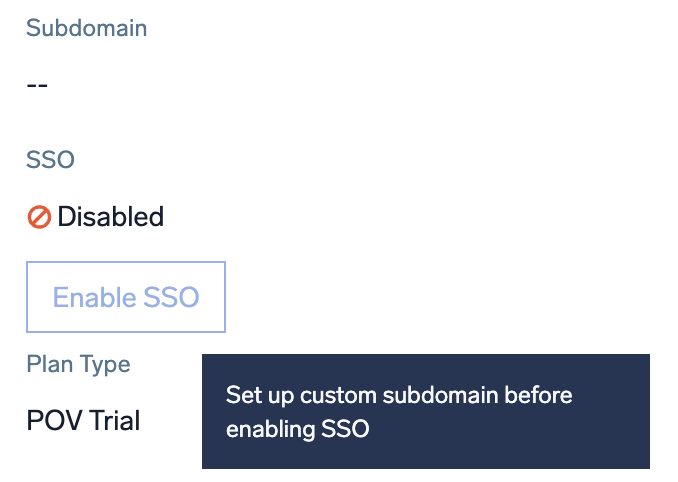678x482 pixels.
Task: Click the word 'Trial' in plan value
Action: [113, 420]
